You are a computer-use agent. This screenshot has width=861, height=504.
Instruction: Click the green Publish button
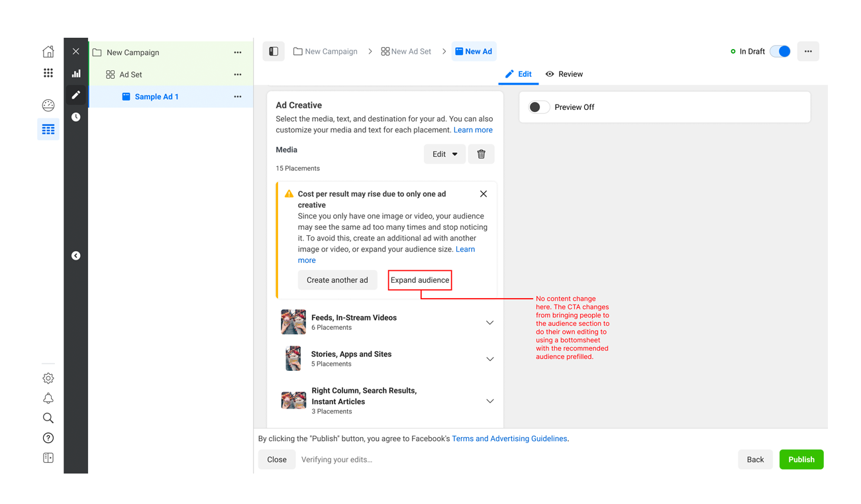point(801,460)
